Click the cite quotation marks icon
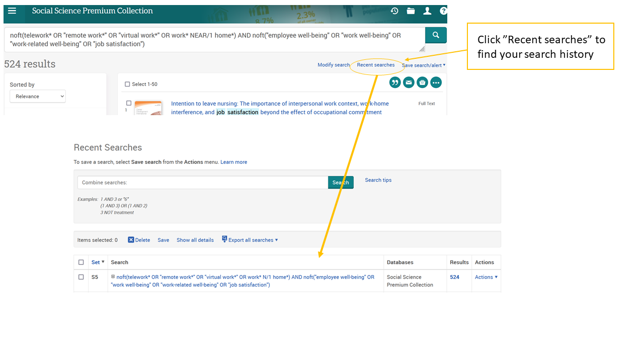Viewport: 644px width, 362px height. [x=395, y=82]
